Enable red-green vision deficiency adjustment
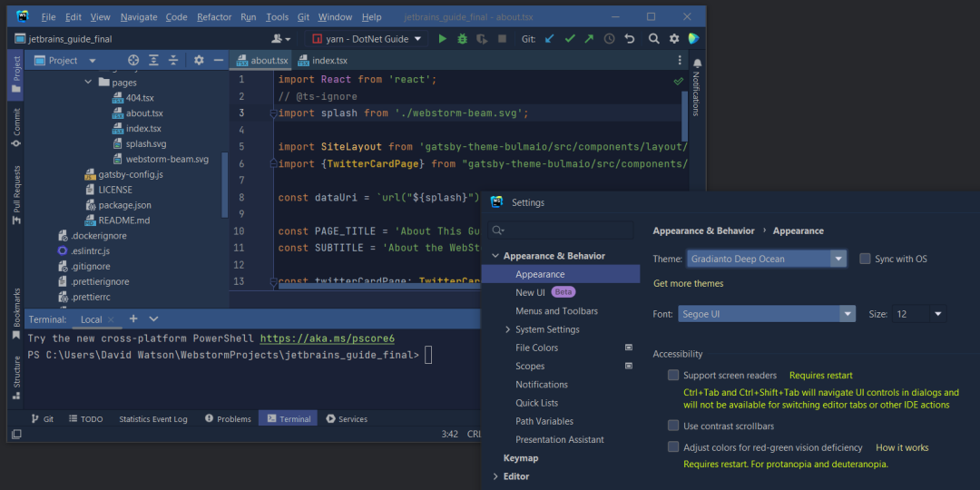The width and height of the screenshot is (980, 490). coord(673,446)
